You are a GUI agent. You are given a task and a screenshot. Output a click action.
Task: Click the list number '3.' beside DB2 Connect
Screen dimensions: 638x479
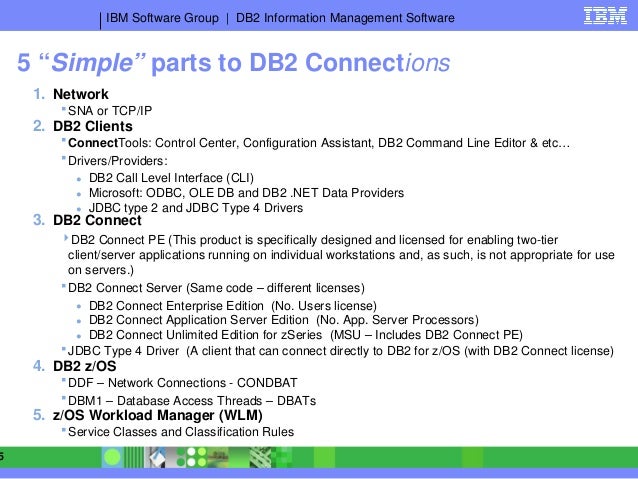(x=39, y=220)
